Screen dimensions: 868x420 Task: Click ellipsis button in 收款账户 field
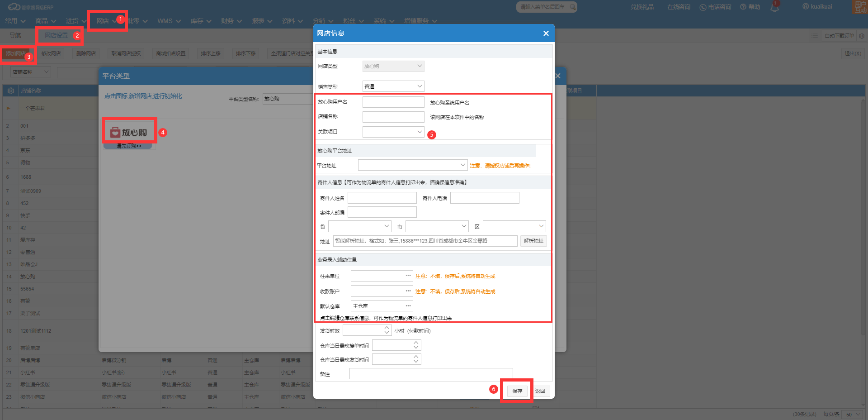(408, 291)
